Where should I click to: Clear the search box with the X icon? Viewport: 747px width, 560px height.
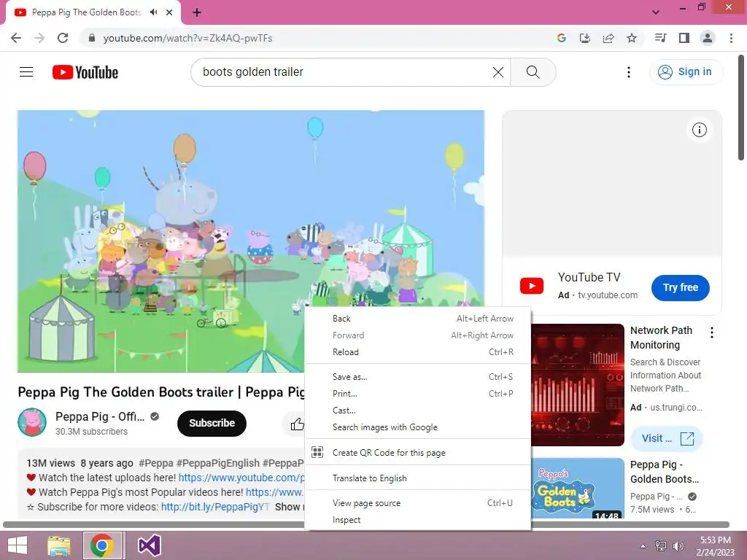click(x=498, y=72)
